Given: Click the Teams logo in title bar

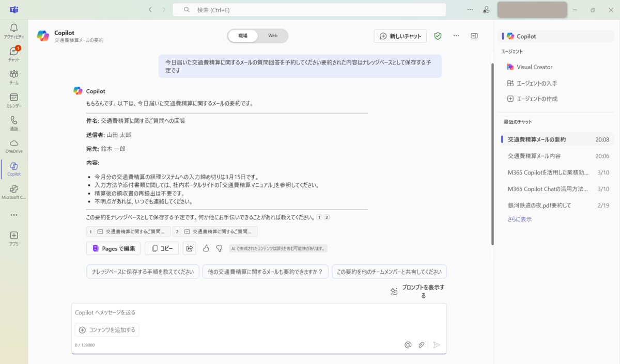Looking at the screenshot, I should tap(14, 10).
